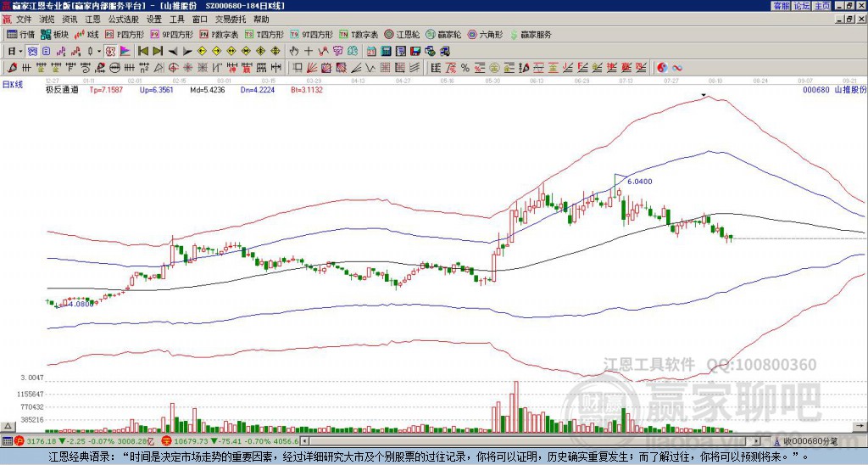Screen dimensions: 868x465
Task: Click the circle with horizontal line tool
Action: click(114, 68)
